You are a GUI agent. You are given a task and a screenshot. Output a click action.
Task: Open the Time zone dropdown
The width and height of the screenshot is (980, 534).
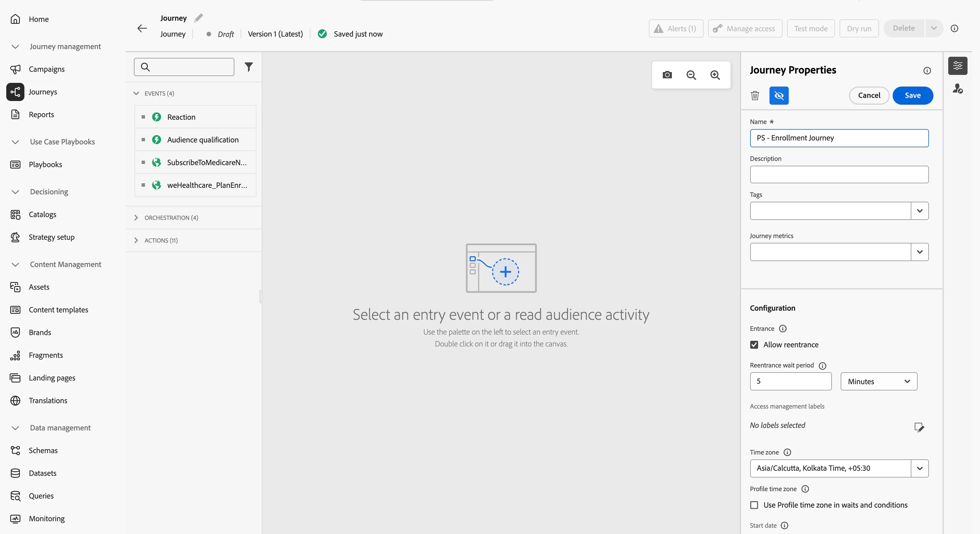click(x=920, y=468)
